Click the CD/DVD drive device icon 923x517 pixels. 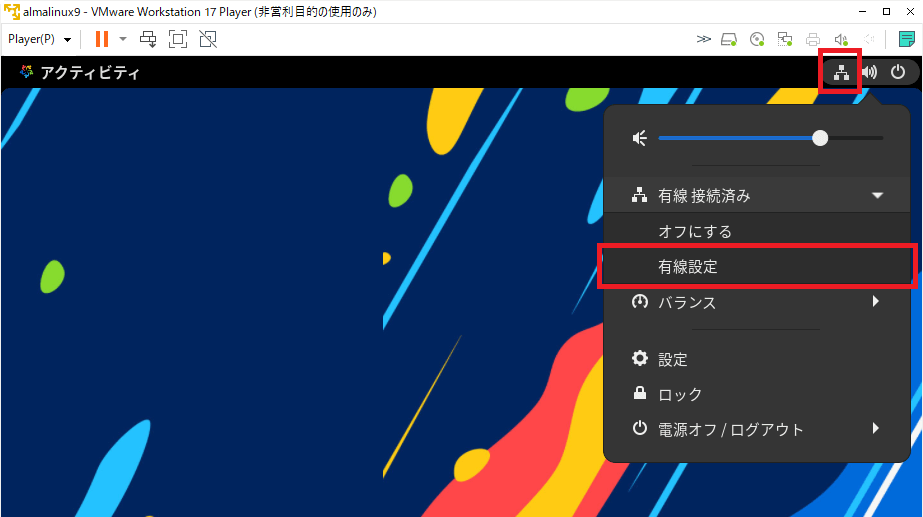point(757,40)
